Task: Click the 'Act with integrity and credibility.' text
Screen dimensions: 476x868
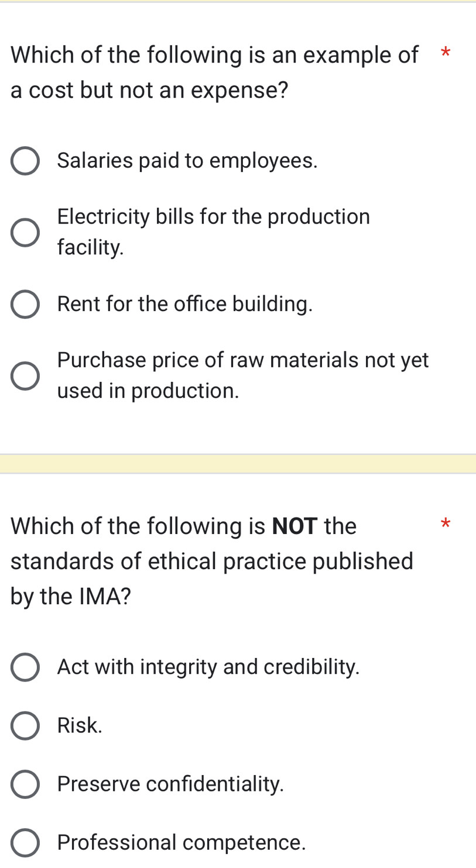Action: click(208, 667)
